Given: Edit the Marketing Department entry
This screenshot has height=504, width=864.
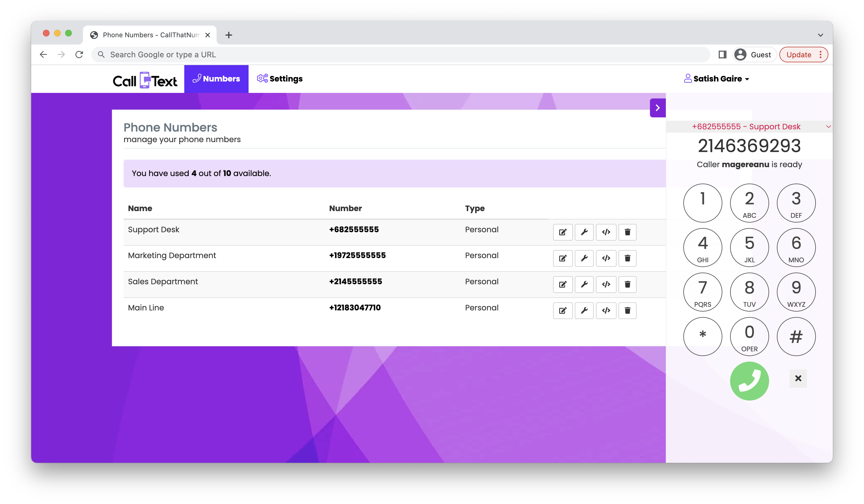Looking at the screenshot, I should click(563, 258).
